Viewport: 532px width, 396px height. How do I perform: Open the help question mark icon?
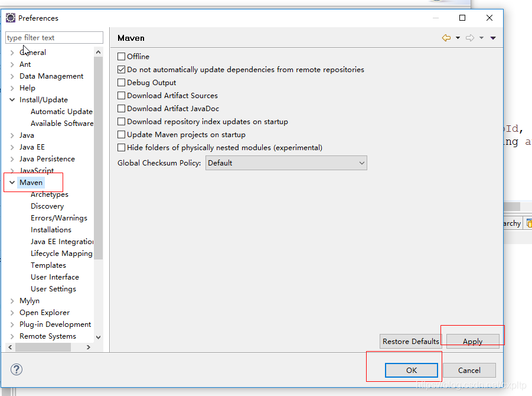(17, 369)
